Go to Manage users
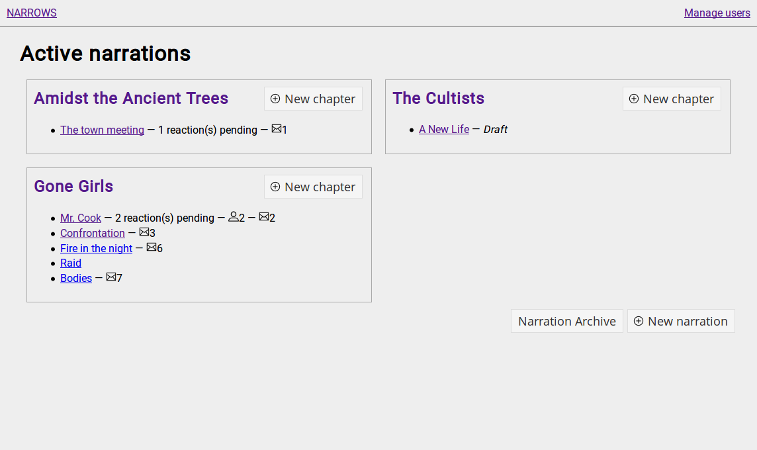Screen dimensions: 757x450 (717, 13)
